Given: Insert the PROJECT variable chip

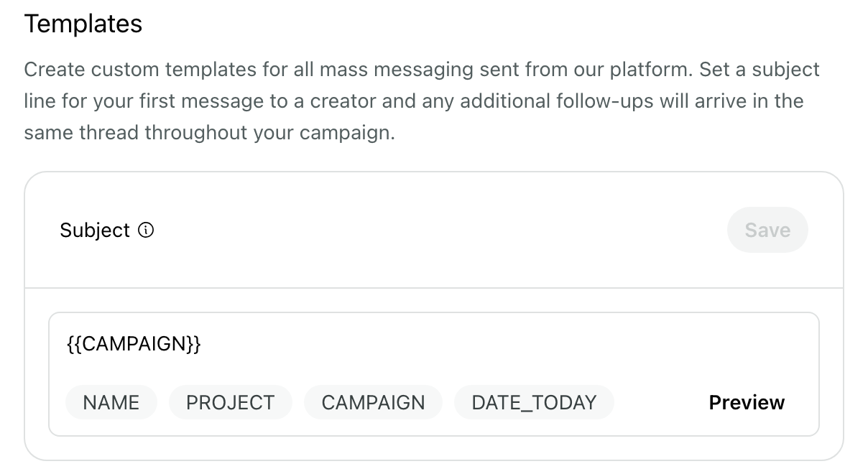Looking at the screenshot, I should [x=231, y=402].
